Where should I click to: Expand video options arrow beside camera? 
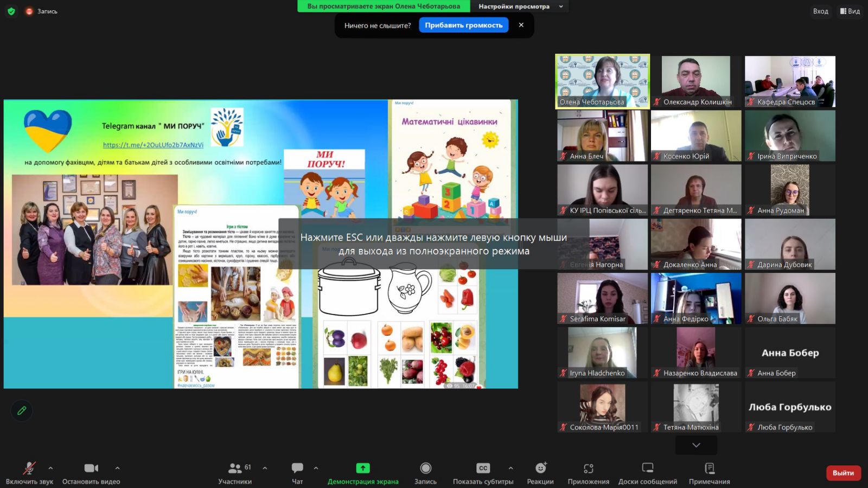(x=117, y=468)
